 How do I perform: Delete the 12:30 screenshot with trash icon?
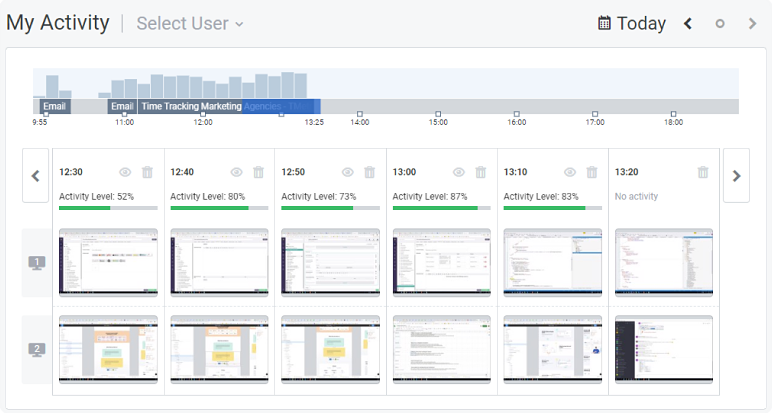tap(148, 173)
